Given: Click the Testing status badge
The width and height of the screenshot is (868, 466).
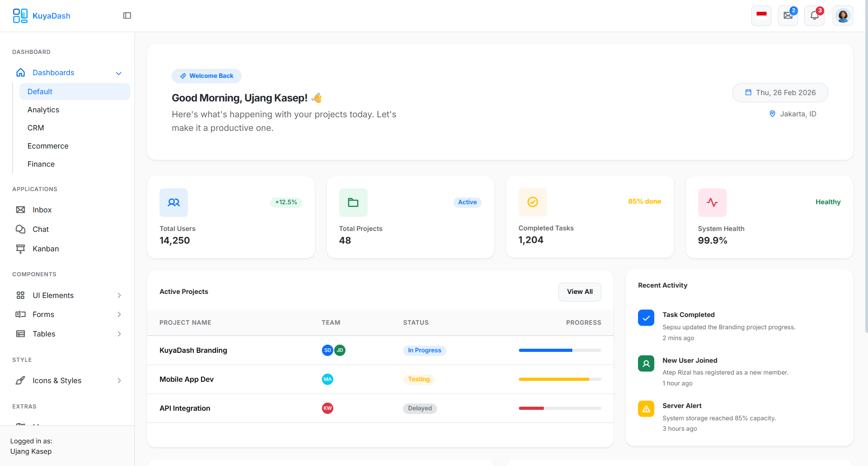Looking at the screenshot, I should [x=419, y=379].
